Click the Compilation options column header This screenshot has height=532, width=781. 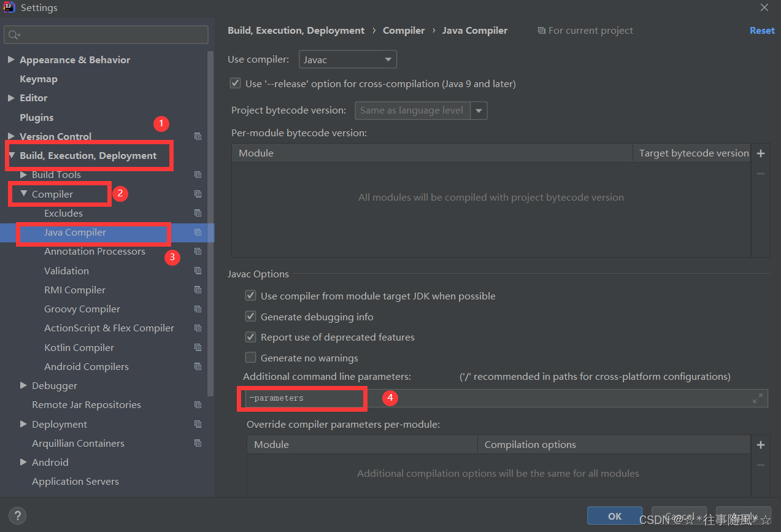(614, 445)
